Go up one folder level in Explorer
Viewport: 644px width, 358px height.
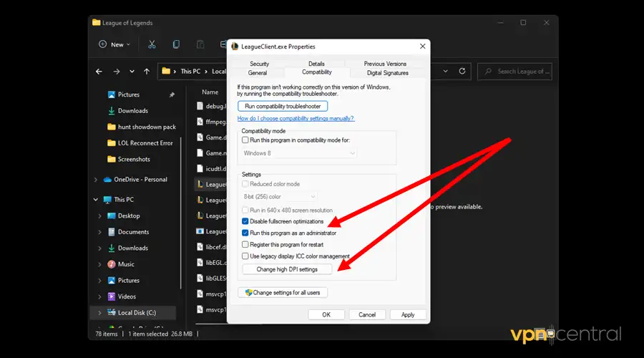click(147, 72)
